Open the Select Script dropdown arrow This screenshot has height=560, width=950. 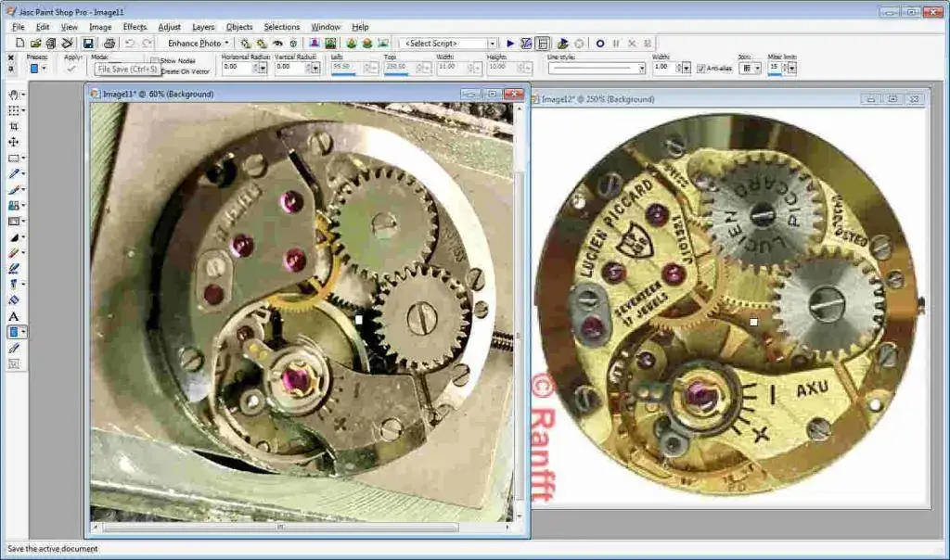[492, 44]
